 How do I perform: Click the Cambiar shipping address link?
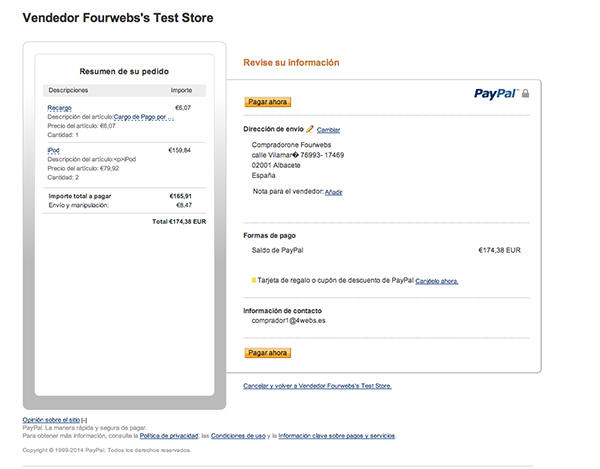[x=328, y=130]
